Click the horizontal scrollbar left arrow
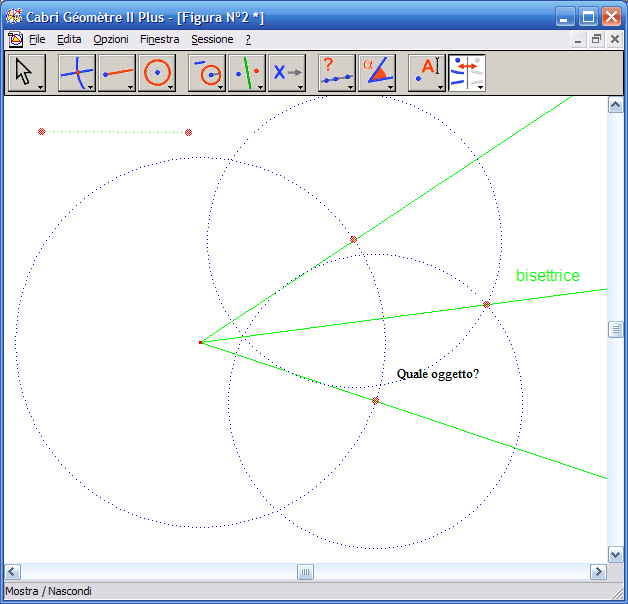 pos(12,572)
